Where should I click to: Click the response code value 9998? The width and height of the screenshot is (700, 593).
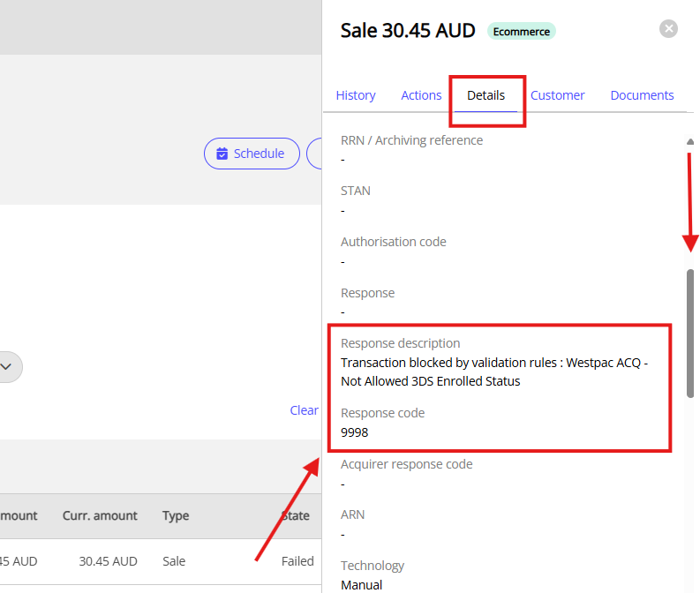(x=355, y=432)
